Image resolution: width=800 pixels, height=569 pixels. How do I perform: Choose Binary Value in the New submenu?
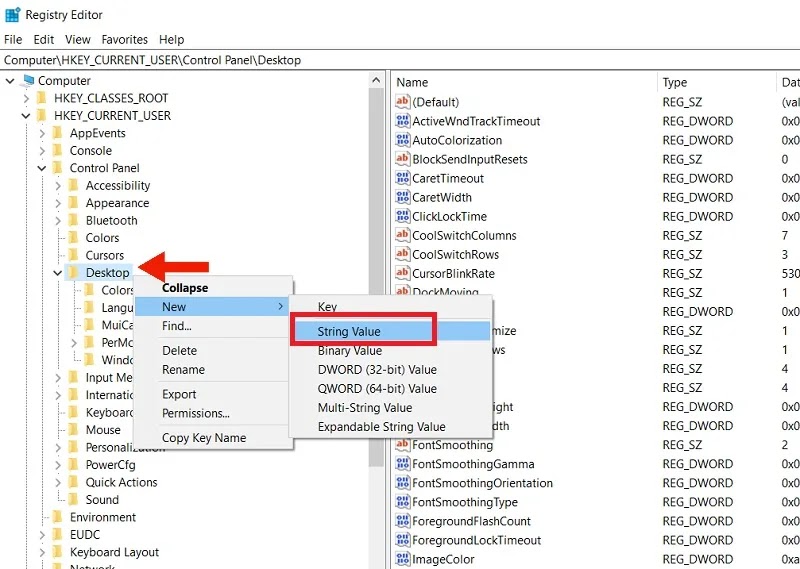[x=390, y=351]
